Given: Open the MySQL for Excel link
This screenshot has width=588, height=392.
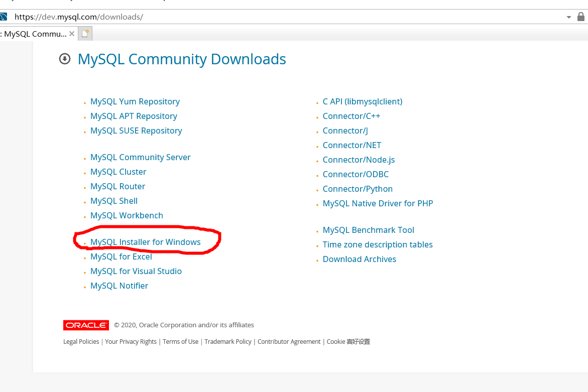Looking at the screenshot, I should (121, 256).
